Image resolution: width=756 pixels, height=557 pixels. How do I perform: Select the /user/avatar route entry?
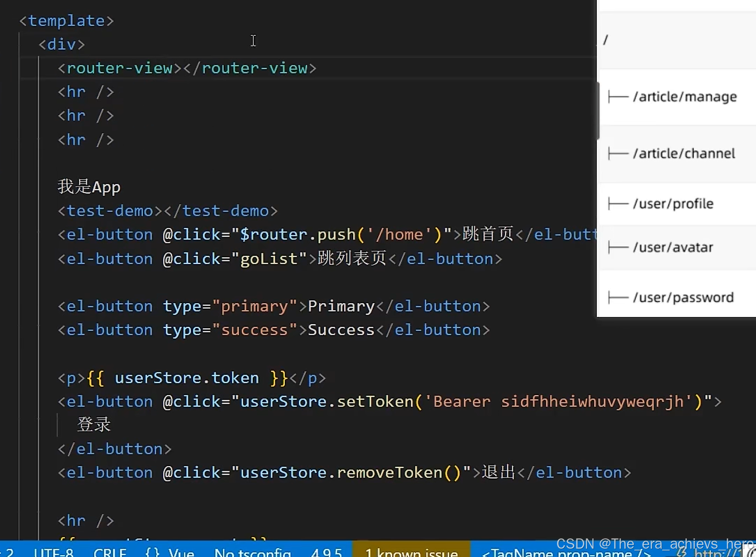[x=677, y=247]
